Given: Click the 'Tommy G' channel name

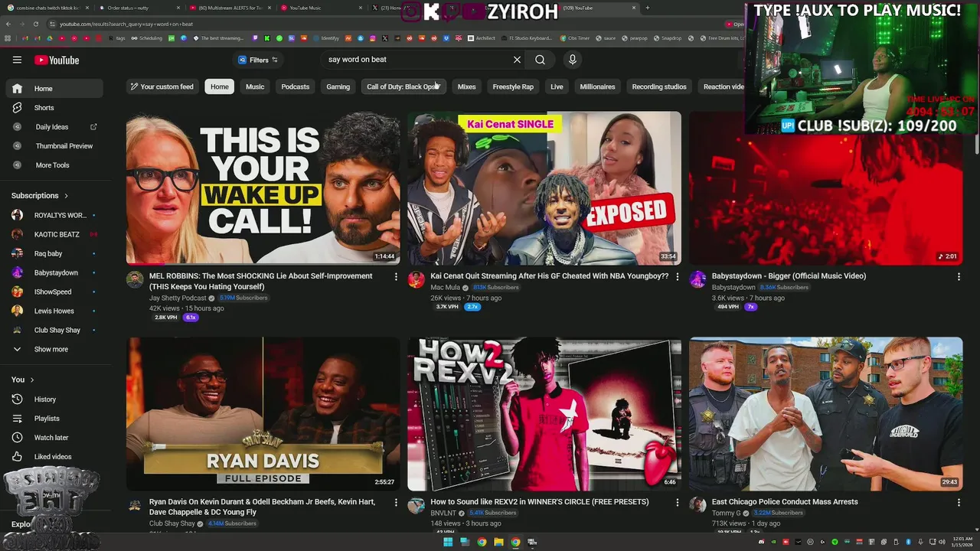Looking at the screenshot, I should pyautogui.click(x=726, y=513).
